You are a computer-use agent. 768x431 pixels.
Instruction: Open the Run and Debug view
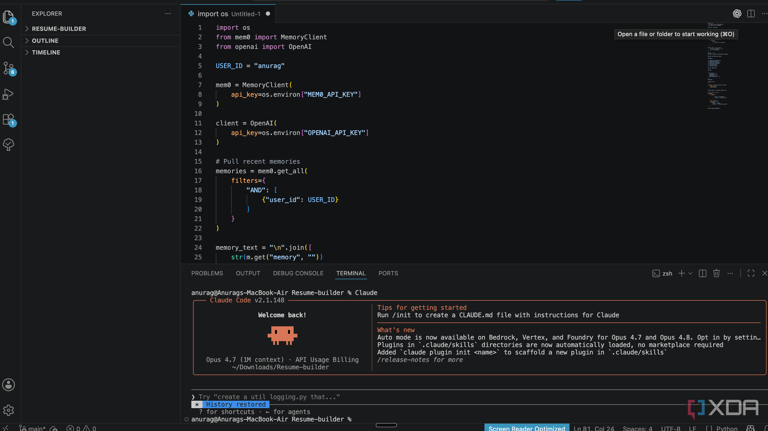(x=8, y=94)
